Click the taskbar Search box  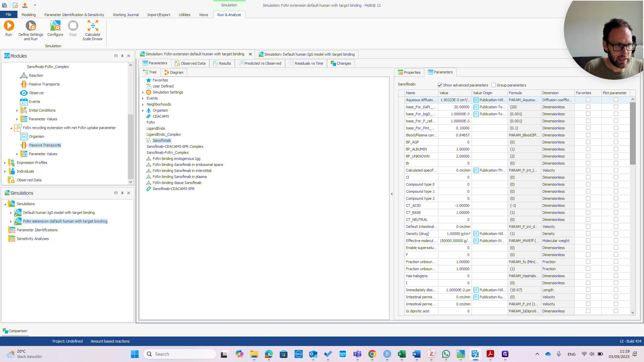point(180,354)
